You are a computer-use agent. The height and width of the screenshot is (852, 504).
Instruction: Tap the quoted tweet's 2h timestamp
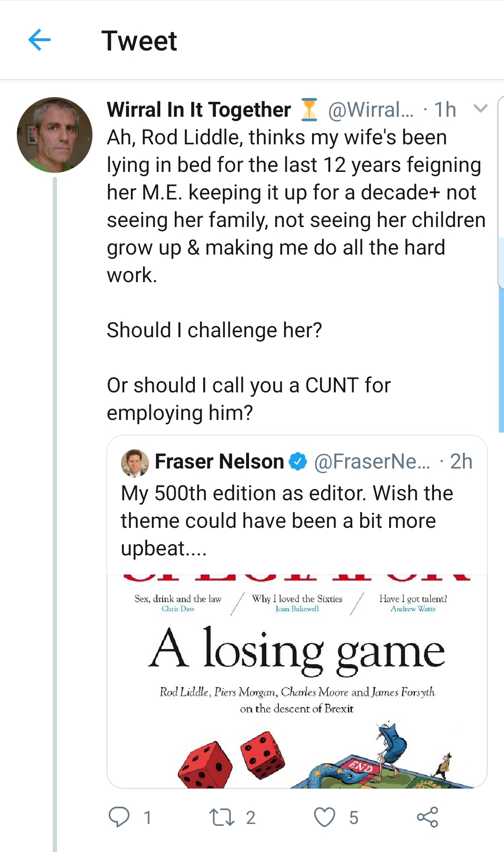click(461, 461)
